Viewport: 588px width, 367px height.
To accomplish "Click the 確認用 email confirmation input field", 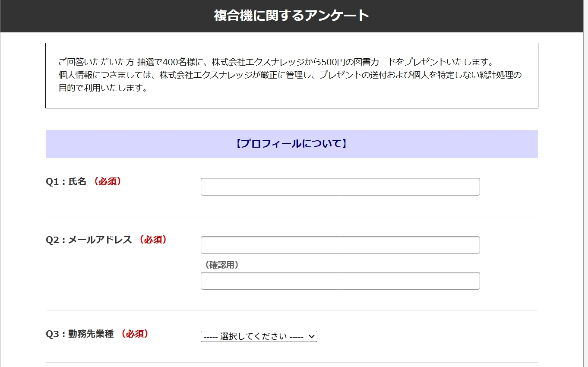I will (x=340, y=281).
